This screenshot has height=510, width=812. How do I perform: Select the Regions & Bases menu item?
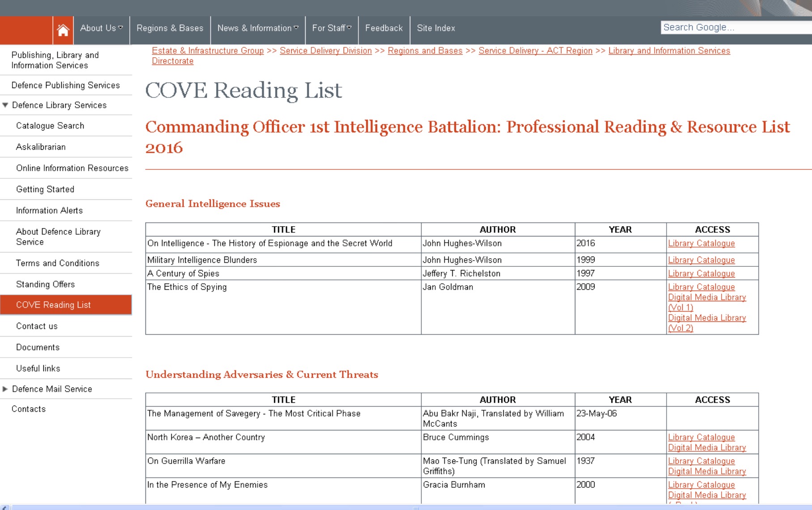(x=170, y=28)
